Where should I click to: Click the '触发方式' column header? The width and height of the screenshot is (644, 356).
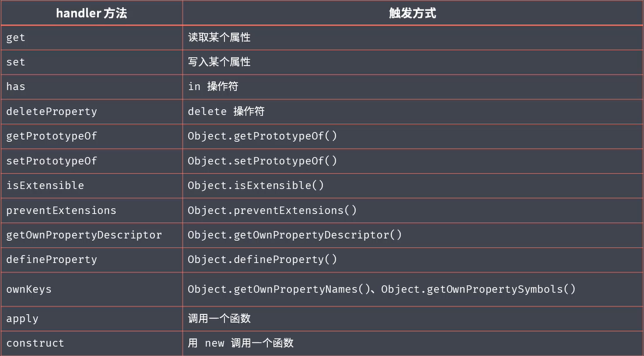click(413, 13)
